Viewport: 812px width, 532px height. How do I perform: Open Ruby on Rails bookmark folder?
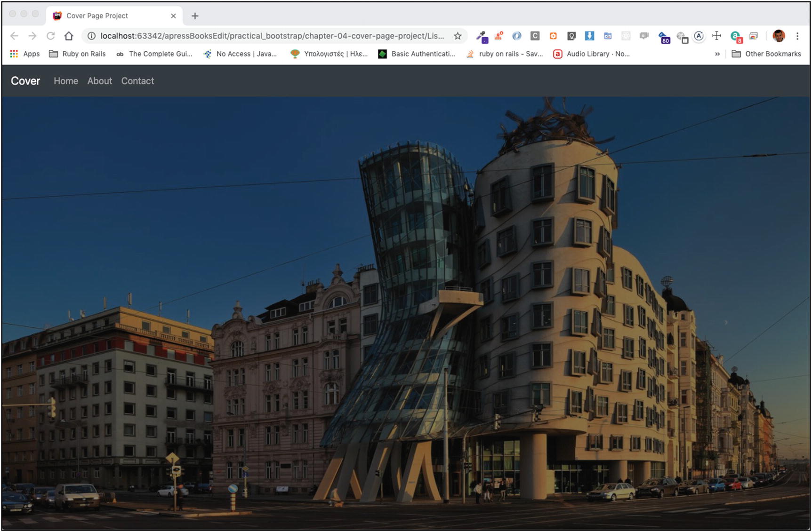[x=78, y=54]
